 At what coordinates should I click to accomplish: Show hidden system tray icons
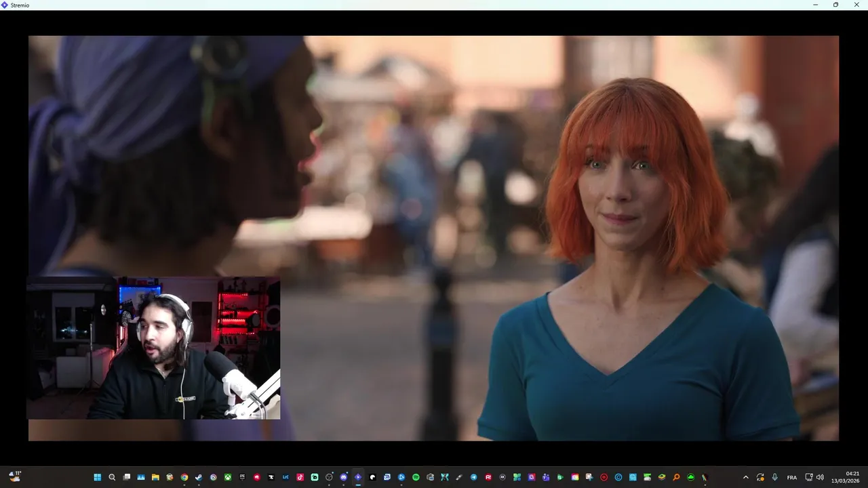point(746,477)
